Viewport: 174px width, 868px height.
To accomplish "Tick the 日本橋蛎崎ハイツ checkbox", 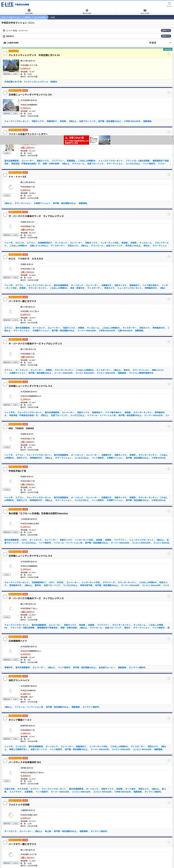I will [5, 639].
